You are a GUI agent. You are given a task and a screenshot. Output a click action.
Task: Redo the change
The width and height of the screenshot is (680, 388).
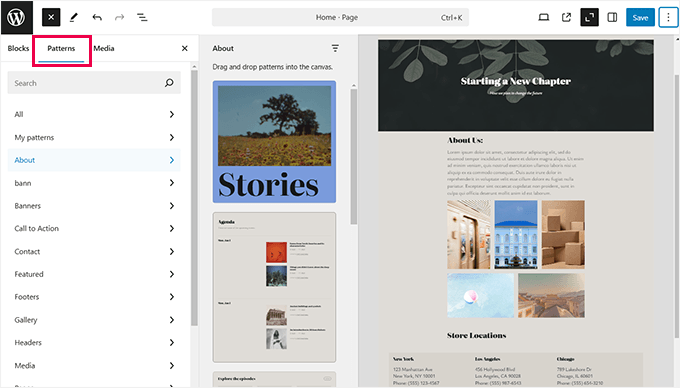119,17
